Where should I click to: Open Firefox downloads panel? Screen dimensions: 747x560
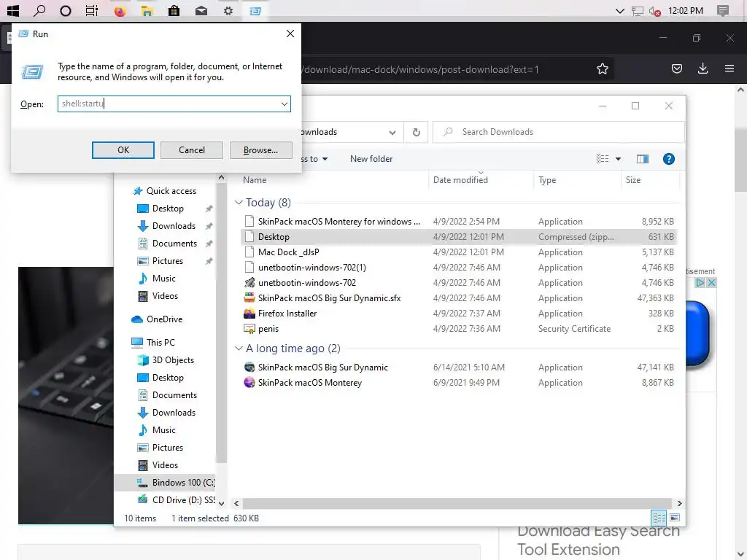(703, 69)
